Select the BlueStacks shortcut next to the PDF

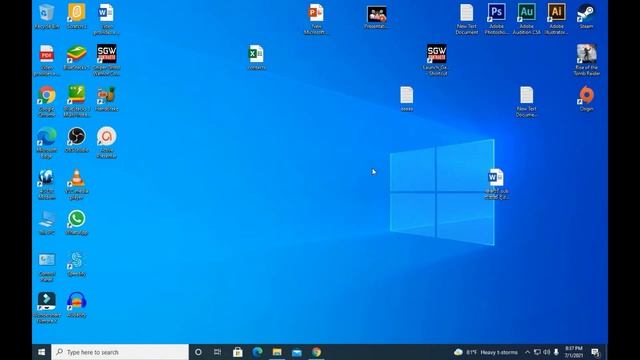76,58
